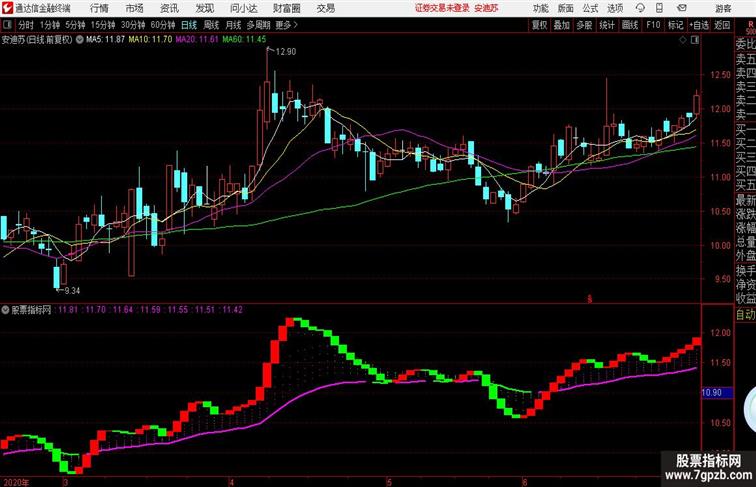Open the envelope message icon
756x487 pixels.
(682, 8)
